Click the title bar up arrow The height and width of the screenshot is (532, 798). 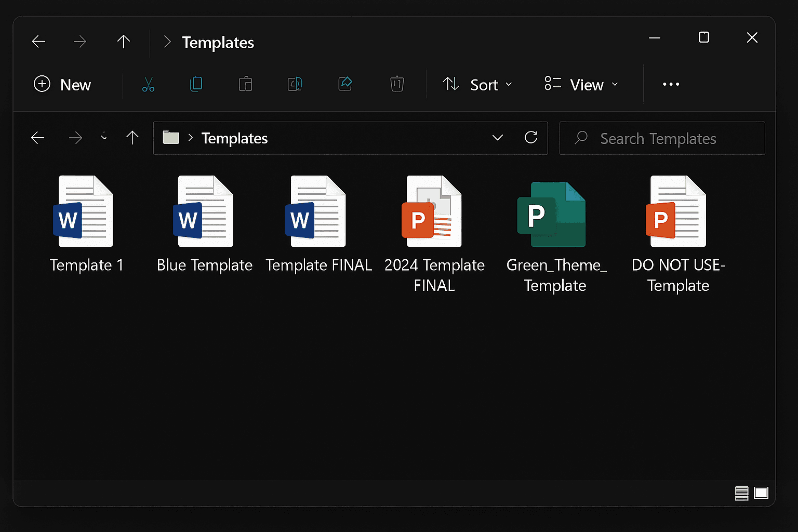(124, 42)
